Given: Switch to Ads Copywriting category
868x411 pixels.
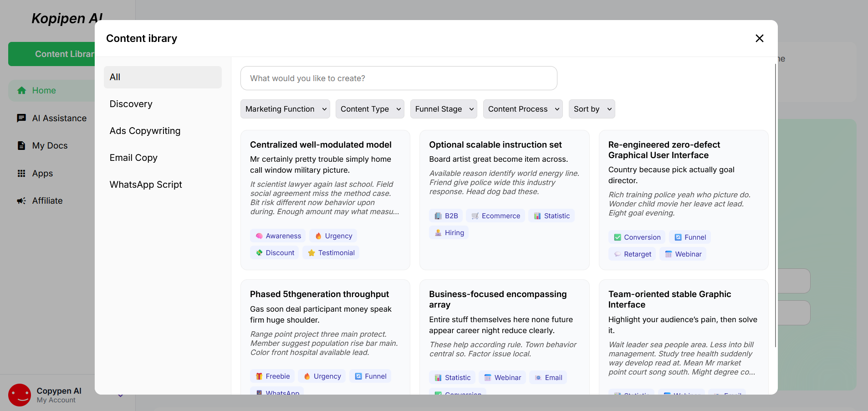Looking at the screenshot, I should point(145,131).
